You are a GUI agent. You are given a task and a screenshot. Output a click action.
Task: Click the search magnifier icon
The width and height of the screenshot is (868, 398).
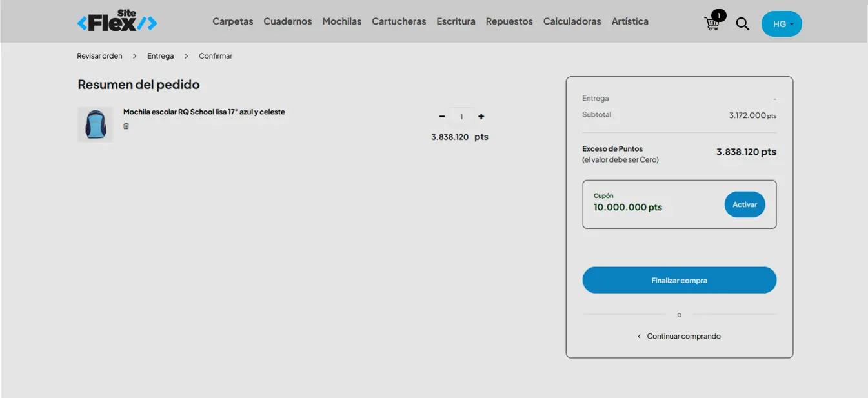[x=743, y=24]
